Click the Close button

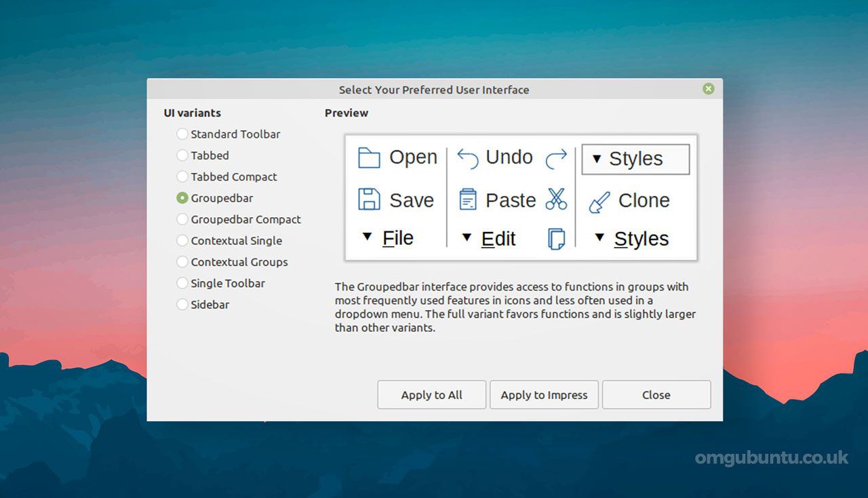(x=656, y=395)
